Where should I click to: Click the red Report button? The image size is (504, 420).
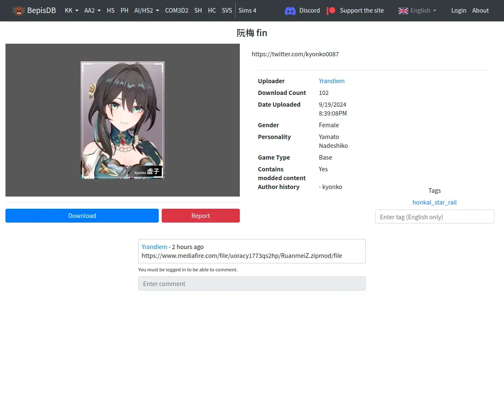(x=201, y=215)
